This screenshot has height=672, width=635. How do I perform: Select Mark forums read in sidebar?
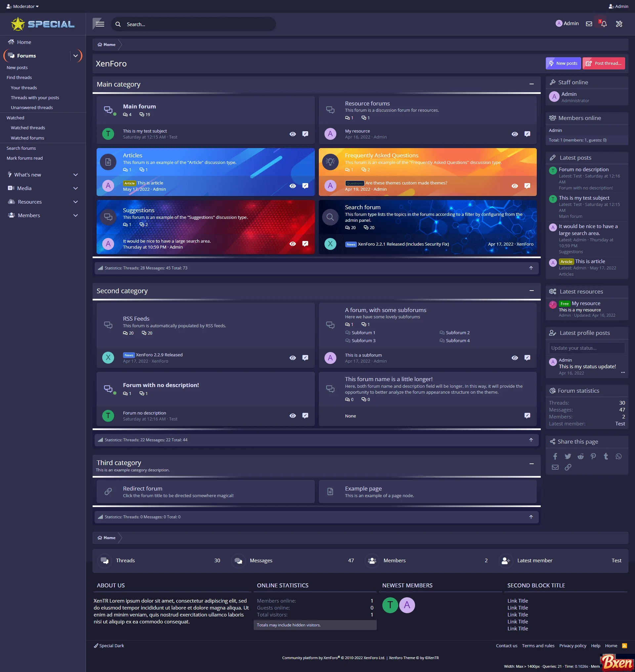24,158
